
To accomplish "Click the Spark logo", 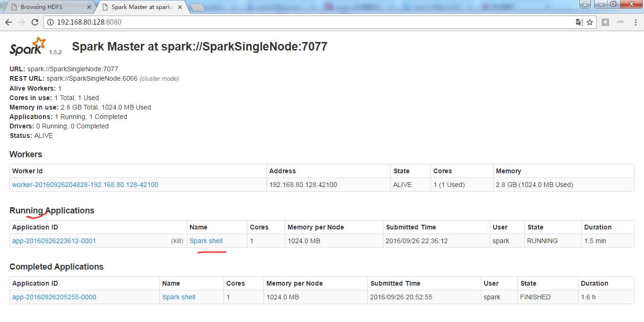I will [28, 46].
